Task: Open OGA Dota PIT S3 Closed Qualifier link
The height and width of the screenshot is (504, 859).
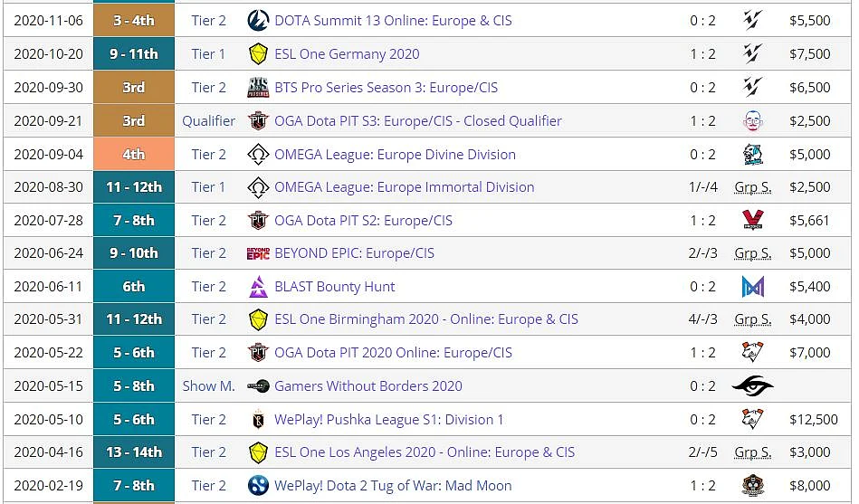Action: tap(418, 121)
